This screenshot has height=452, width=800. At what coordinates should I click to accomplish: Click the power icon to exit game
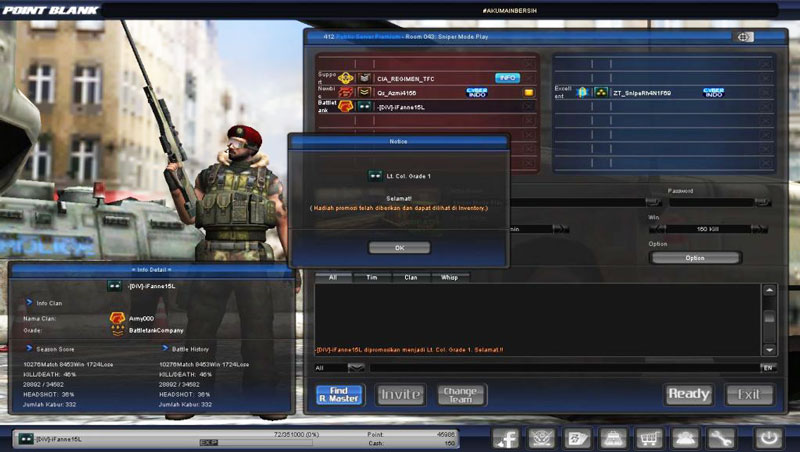[767, 438]
